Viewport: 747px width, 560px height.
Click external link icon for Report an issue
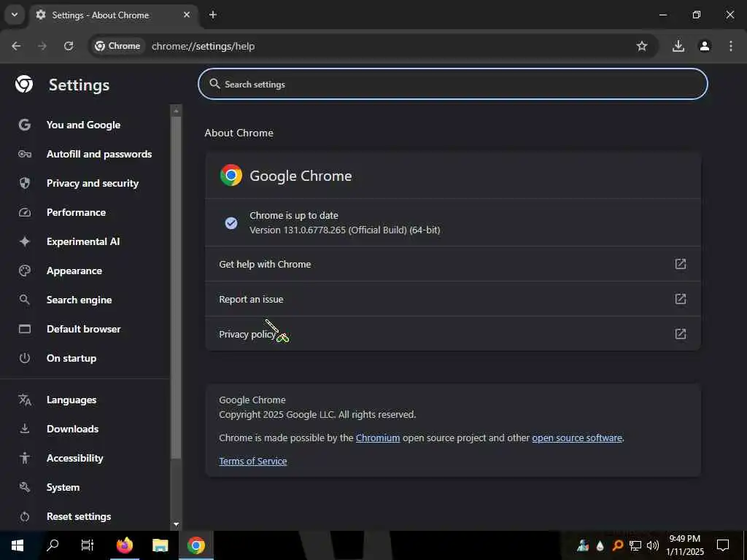pyautogui.click(x=681, y=299)
